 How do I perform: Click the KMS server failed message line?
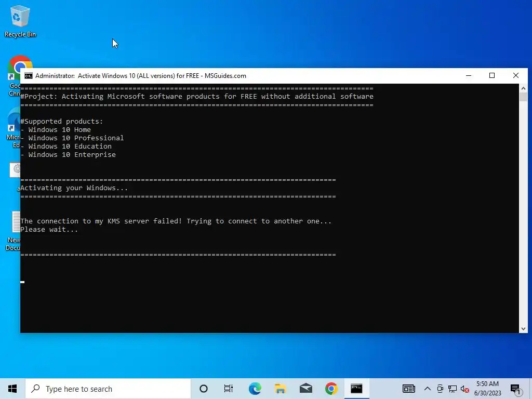click(176, 221)
